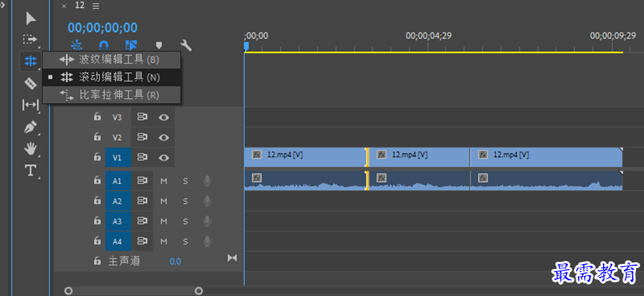This screenshot has width=644, height=296.
Task: Toggle sync lock on track A1
Action: click(x=142, y=180)
